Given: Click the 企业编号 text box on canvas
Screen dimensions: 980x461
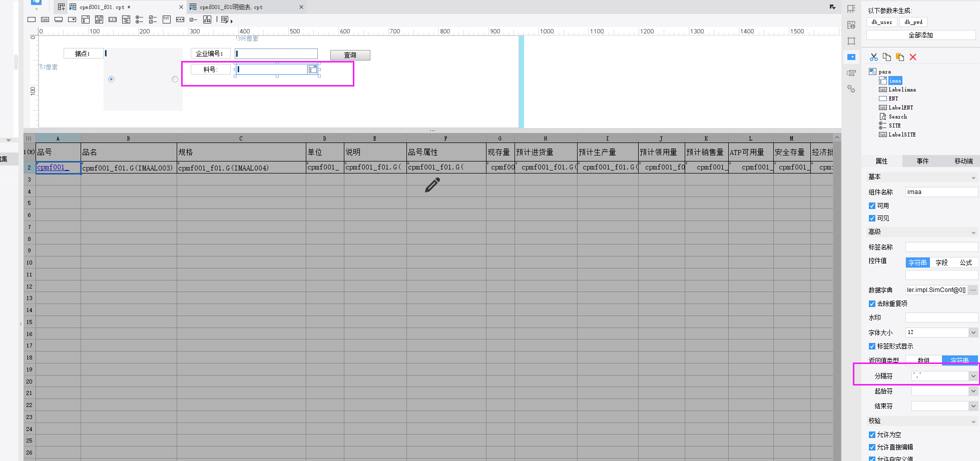Looking at the screenshot, I should [276, 53].
